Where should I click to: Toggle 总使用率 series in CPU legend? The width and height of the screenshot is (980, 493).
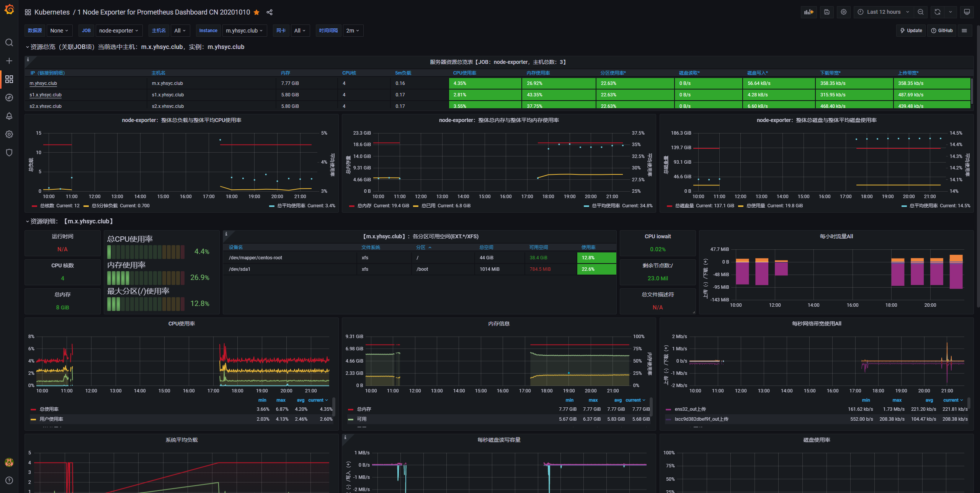point(49,409)
